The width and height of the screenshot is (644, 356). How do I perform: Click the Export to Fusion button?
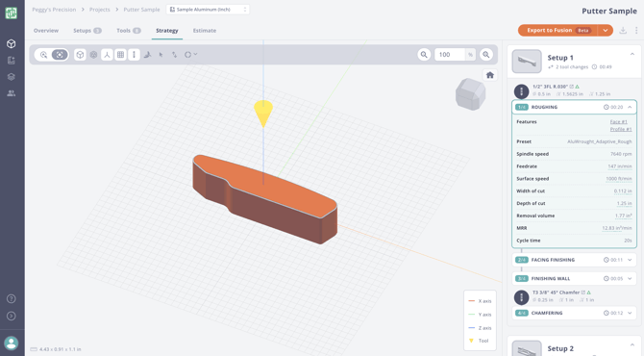tap(557, 31)
